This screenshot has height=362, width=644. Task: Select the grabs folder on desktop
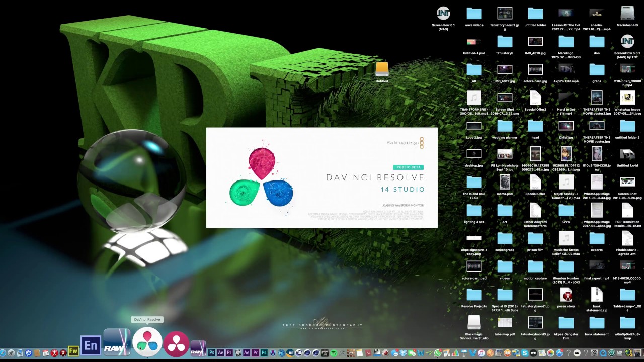tap(597, 73)
